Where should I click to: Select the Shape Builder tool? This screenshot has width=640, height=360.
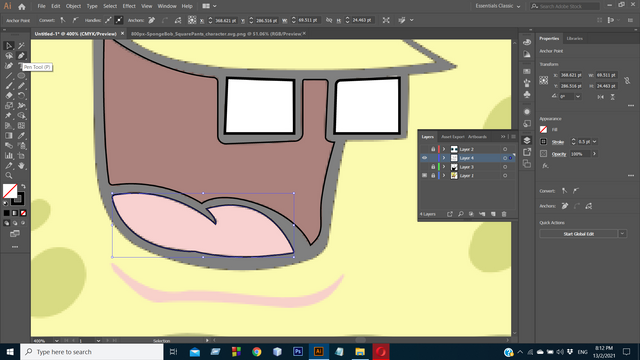[x=21, y=116]
